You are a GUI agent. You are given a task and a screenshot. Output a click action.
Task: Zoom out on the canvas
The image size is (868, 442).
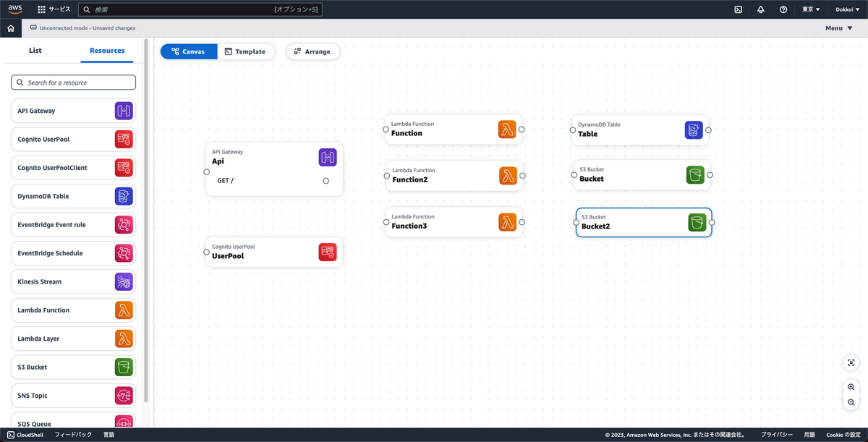(x=851, y=402)
